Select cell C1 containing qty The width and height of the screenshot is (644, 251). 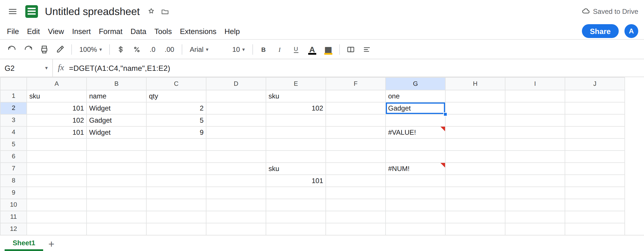coord(176,96)
